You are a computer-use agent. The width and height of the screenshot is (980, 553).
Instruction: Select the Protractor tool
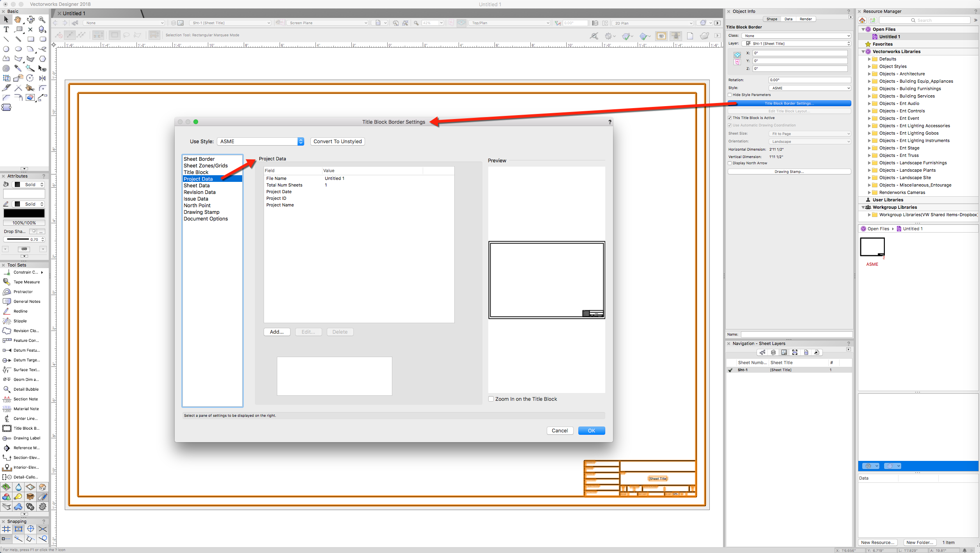click(x=23, y=292)
